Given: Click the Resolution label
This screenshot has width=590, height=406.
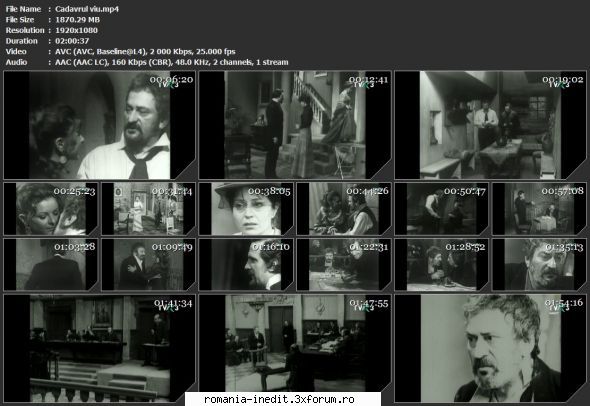Looking at the screenshot, I should coord(25,30).
